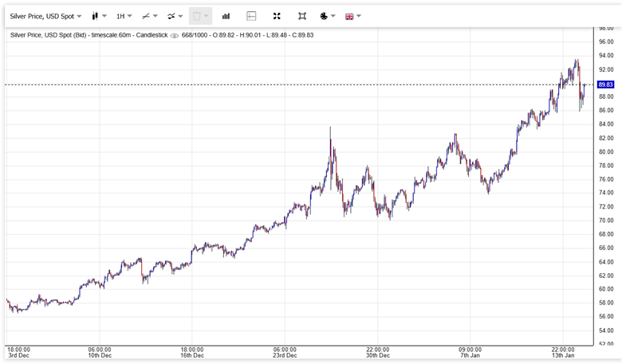Click the 7th Jan date label on time axis
Screen dimensions: 622x364
[x=470, y=355]
